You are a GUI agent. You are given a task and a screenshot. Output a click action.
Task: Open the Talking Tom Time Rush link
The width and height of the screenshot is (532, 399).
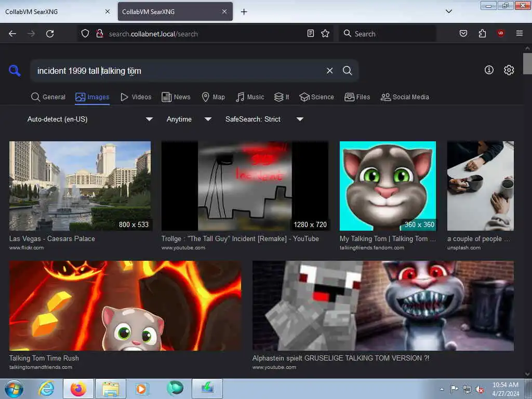44,358
